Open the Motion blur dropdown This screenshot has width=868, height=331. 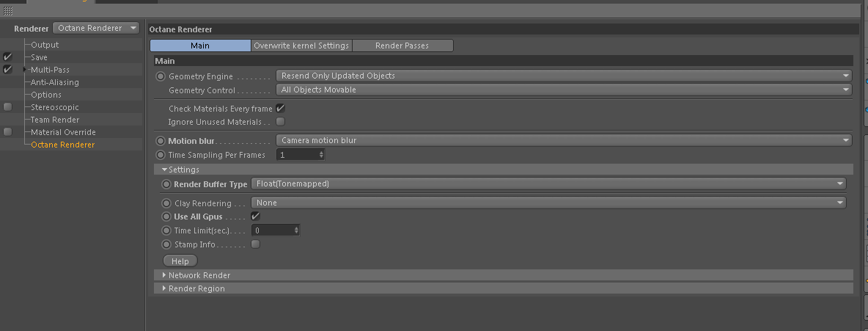pos(564,141)
